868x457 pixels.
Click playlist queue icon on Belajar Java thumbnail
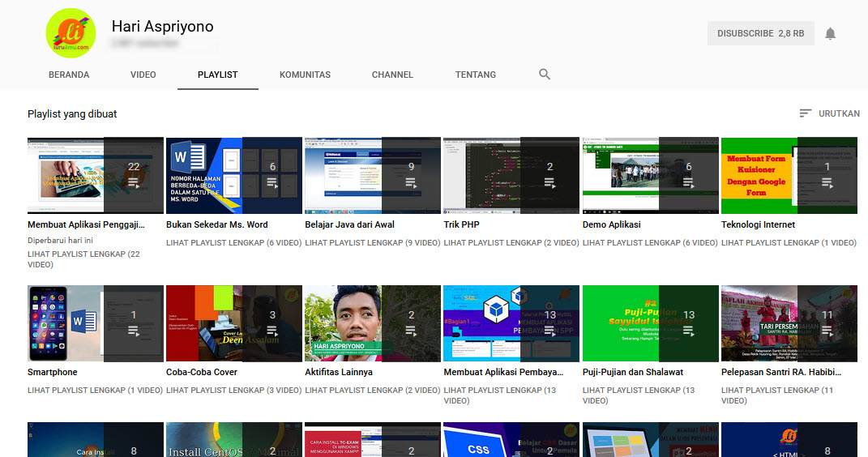411,182
